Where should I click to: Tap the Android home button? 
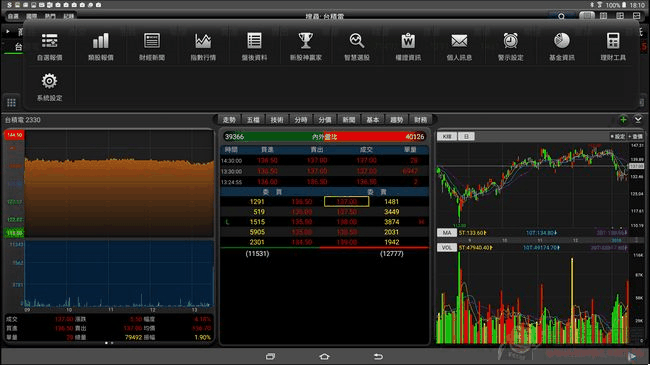pos(324,356)
